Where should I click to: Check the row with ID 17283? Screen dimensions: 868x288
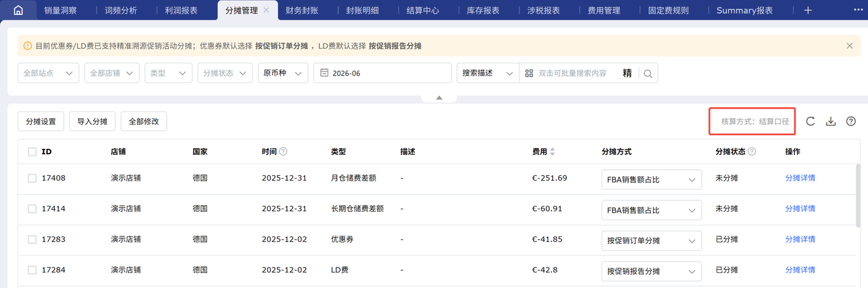click(32, 239)
